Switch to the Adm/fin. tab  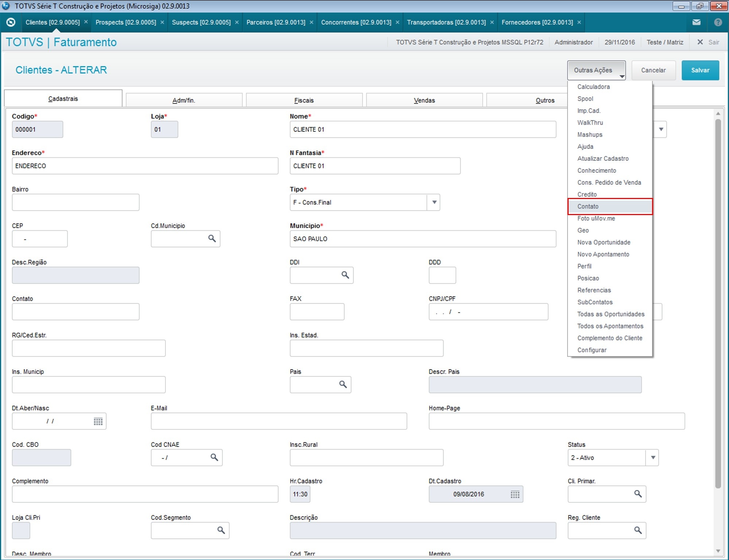184,100
